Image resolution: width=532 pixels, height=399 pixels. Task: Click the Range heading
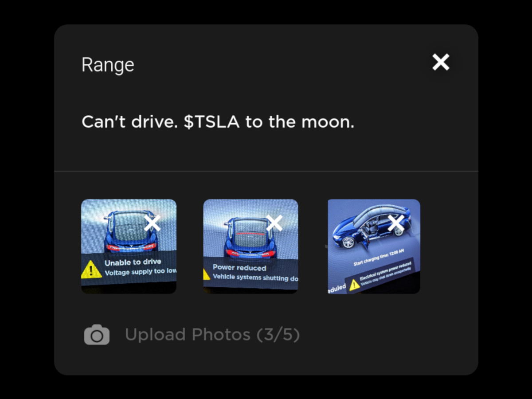point(108,65)
